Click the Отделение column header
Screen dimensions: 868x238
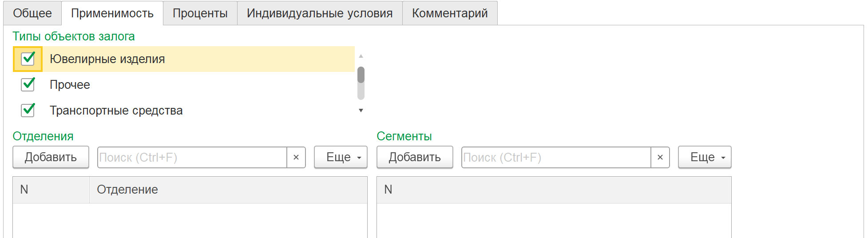coord(228,190)
